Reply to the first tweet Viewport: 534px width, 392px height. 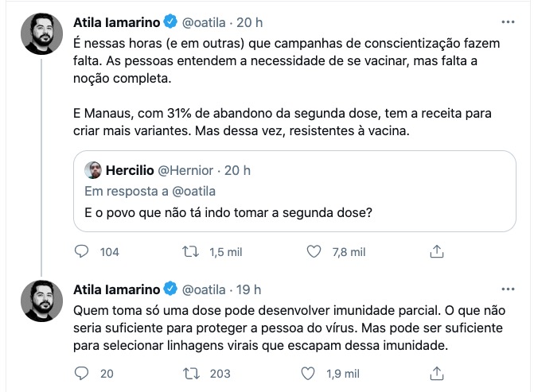82,252
